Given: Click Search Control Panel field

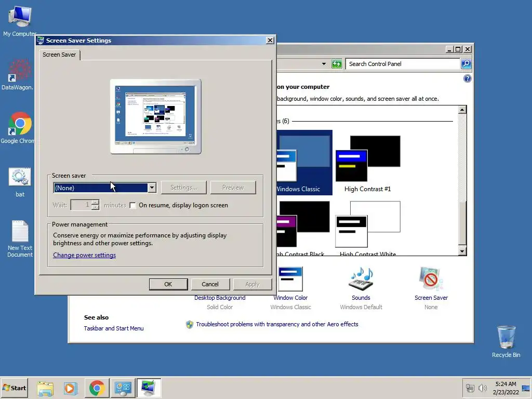Looking at the screenshot, I should click(x=403, y=64).
